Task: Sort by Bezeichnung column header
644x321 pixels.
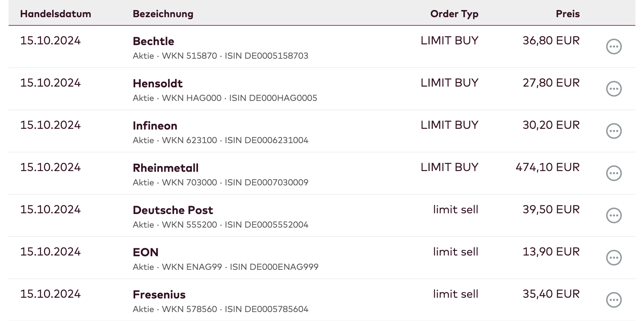Action: click(163, 14)
